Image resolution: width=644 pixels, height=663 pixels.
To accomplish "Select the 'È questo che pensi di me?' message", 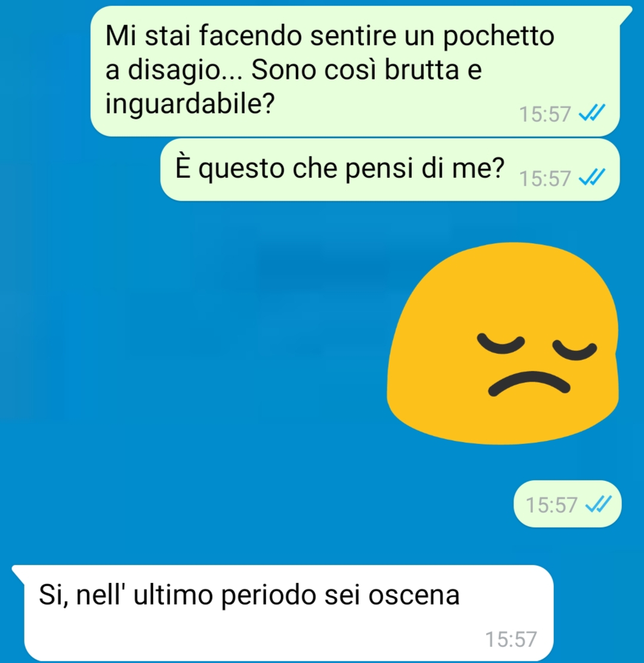I will (390, 169).
